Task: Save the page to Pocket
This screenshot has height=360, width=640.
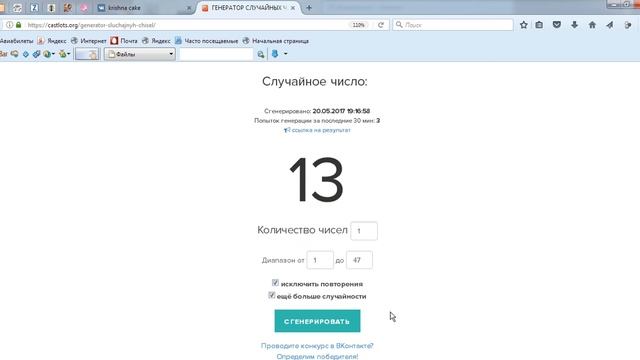Action: click(x=557, y=25)
